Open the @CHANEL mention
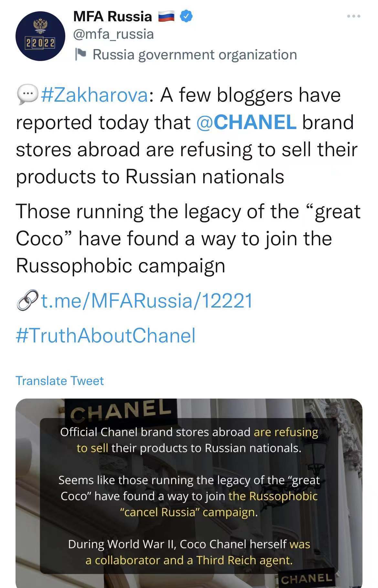 point(246,122)
